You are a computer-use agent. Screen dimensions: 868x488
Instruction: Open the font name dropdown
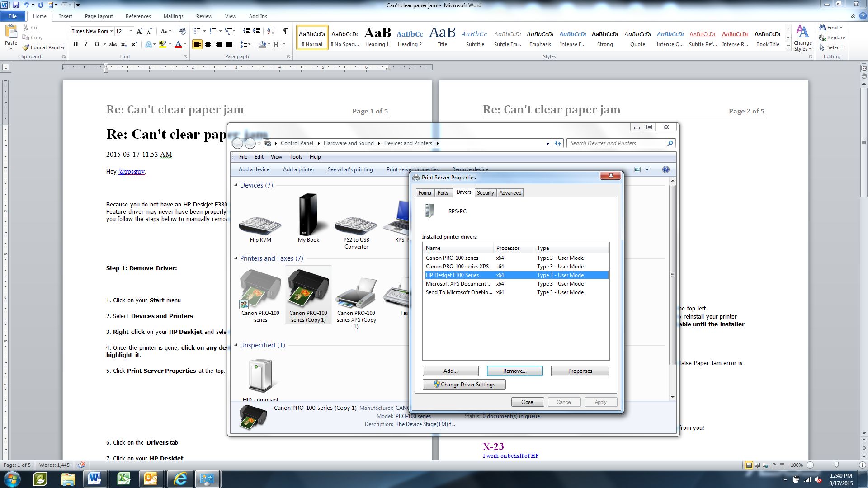[111, 31]
